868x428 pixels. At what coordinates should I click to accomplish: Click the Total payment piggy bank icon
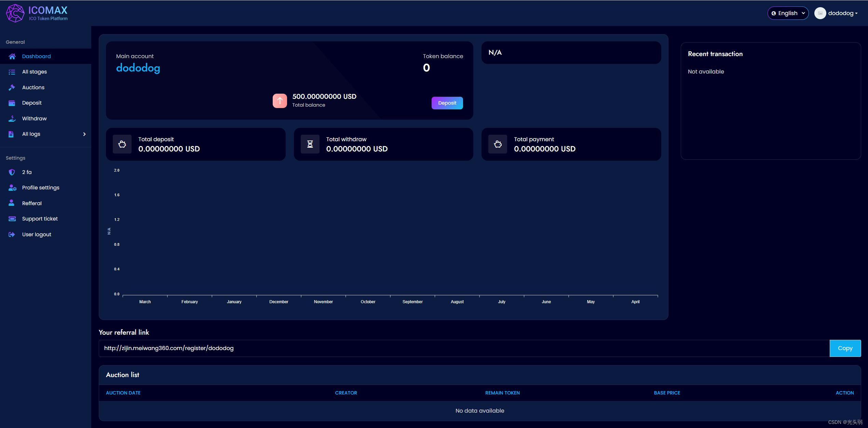(x=498, y=144)
